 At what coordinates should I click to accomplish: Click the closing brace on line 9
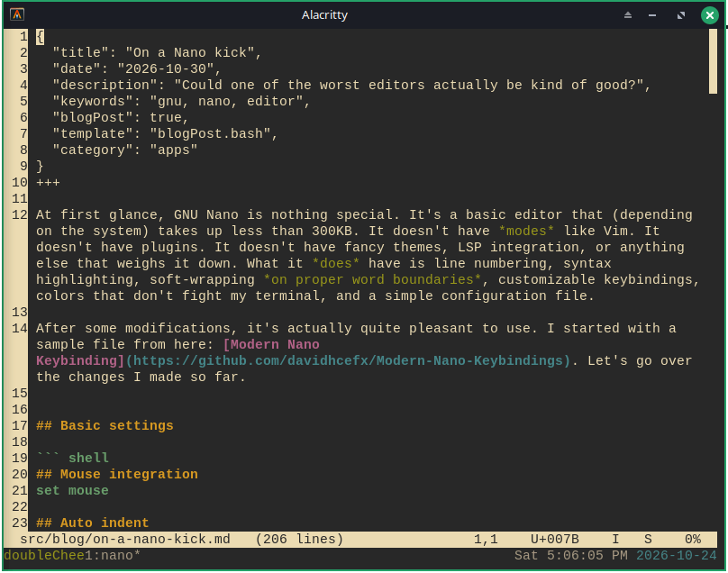(x=40, y=167)
